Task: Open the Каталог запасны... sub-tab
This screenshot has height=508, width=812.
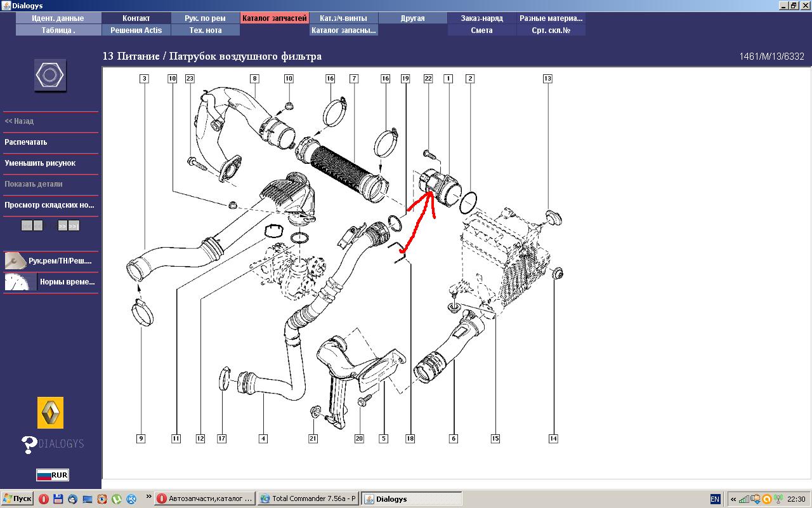Action: click(x=344, y=30)
